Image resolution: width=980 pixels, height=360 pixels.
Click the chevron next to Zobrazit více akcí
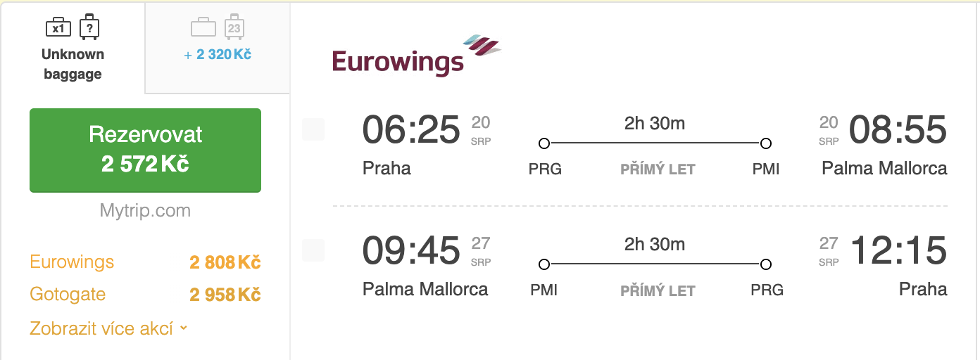tap(184, 328)
